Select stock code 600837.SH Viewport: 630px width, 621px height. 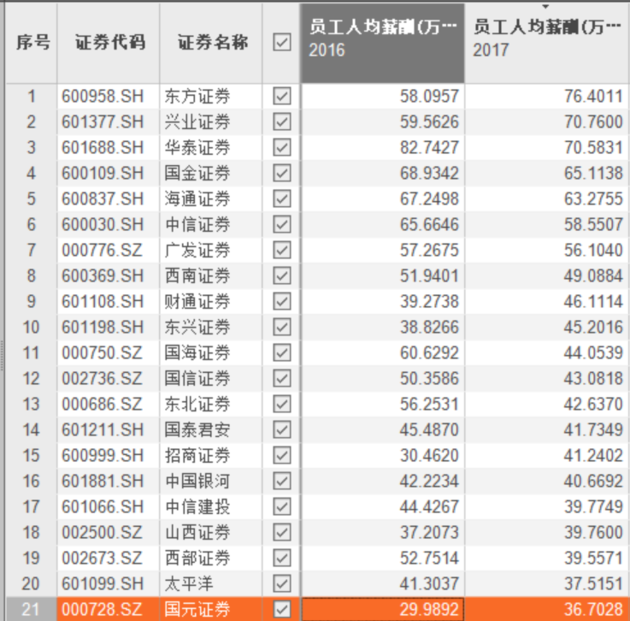point(103,199)
